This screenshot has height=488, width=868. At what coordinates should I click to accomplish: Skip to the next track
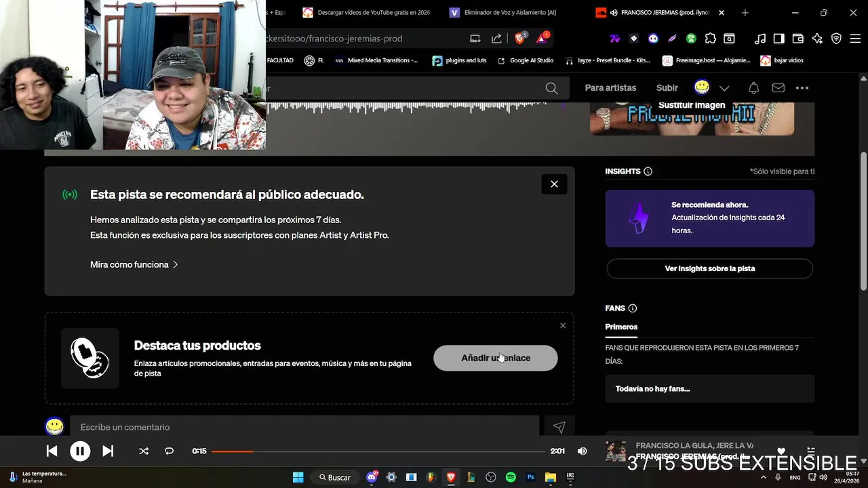pyautogui.click(x=108, y=451)
